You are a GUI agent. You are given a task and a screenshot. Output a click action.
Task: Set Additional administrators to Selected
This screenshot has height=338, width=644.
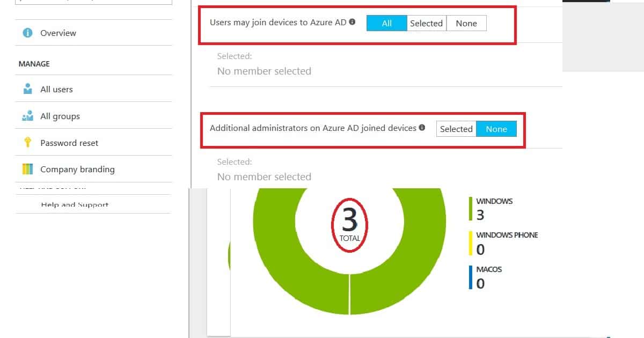tap(456, 129)
